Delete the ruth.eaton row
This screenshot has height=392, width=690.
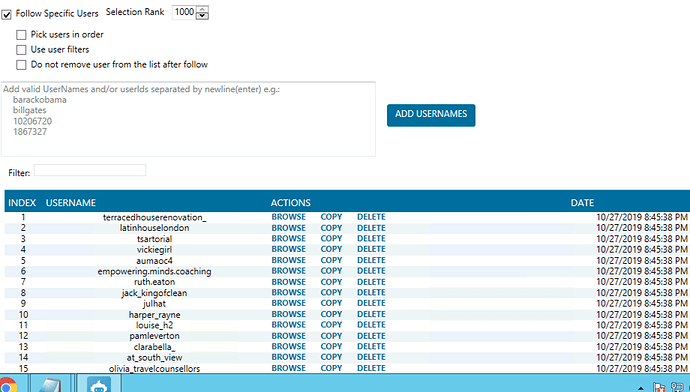(x=371, y=282)
